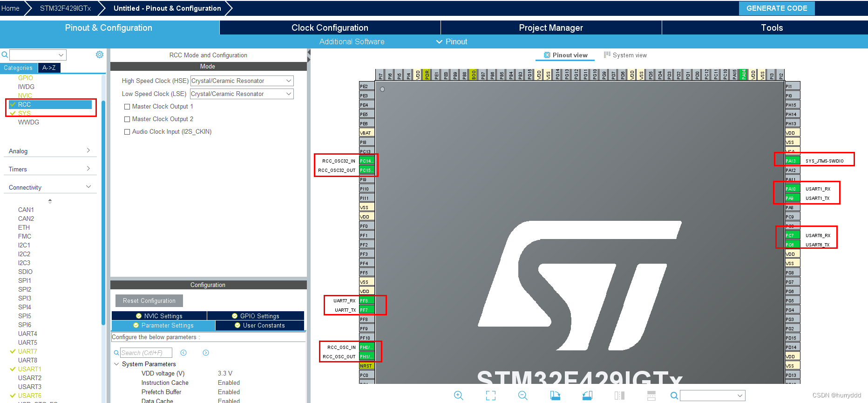The width and height of the screenshot is (868, 403).
Task: Rotate the chip view counter-clockwise
Action: click(587, 396)
